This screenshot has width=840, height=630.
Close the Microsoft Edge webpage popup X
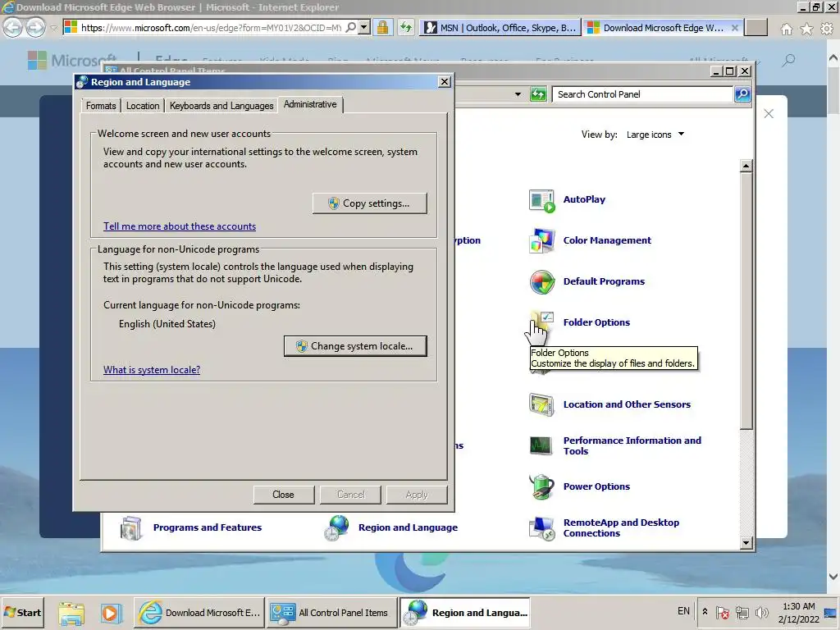(x=769, y=113)
